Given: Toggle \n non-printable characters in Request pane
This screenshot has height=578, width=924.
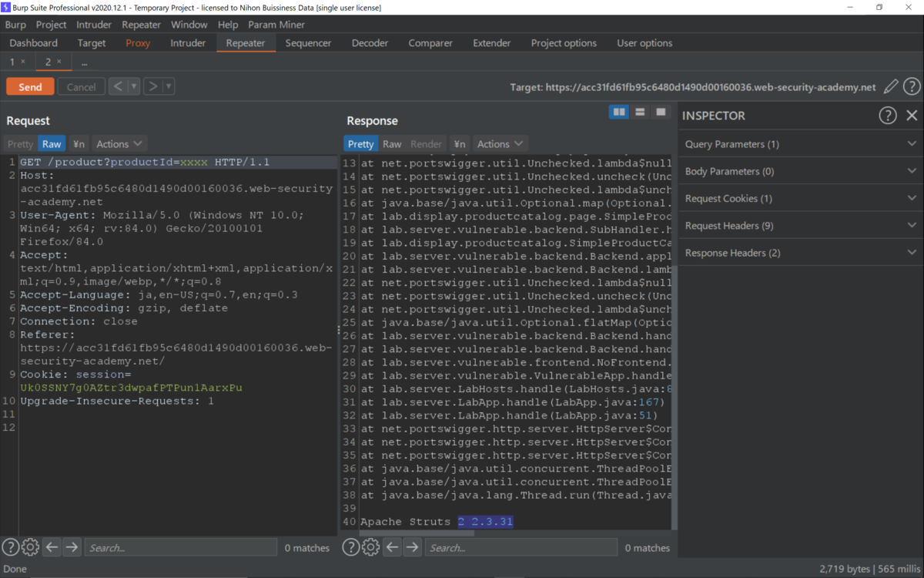Looking at the screenshot, I should [x=79, y=144].
